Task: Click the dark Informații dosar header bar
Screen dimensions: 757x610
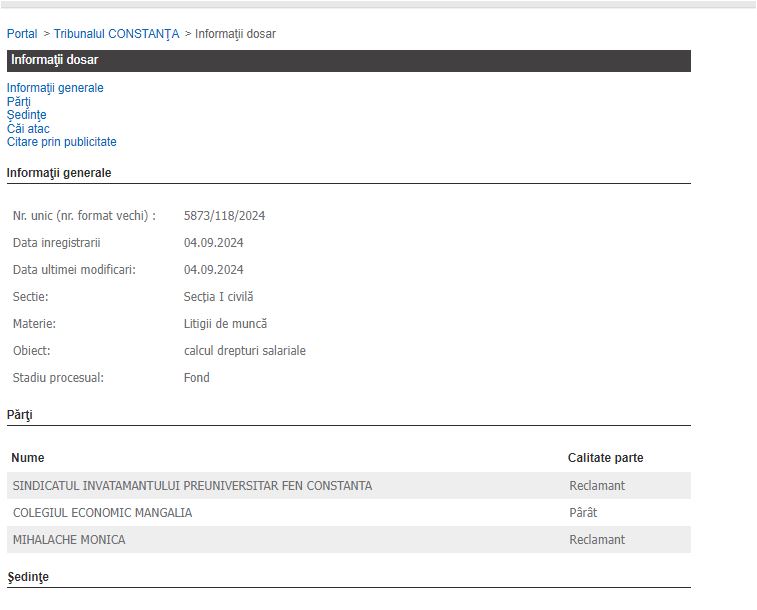Action: [x=348, y=60]
